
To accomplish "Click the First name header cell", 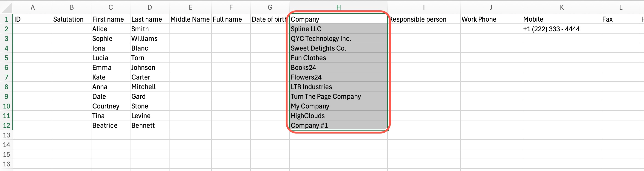I will (x=110, y=19).
